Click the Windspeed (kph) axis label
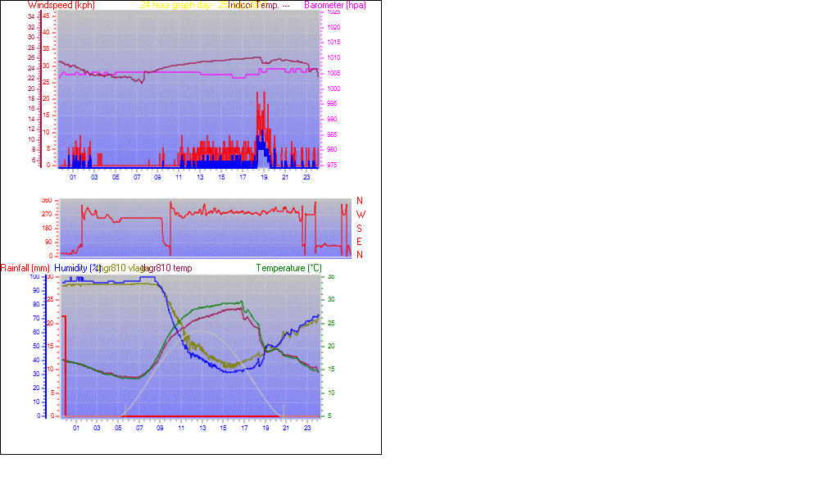The image size is (826, 504). [61, 5]
